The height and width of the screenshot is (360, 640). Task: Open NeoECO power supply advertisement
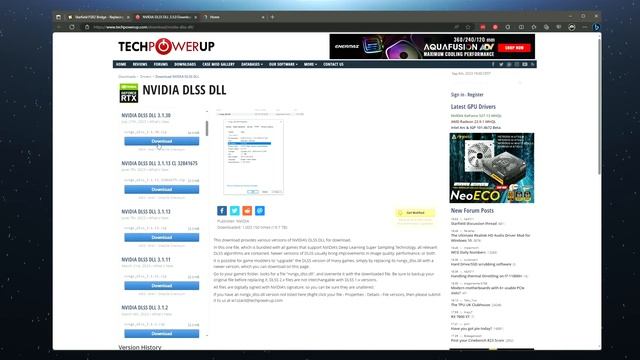(492, 168)
